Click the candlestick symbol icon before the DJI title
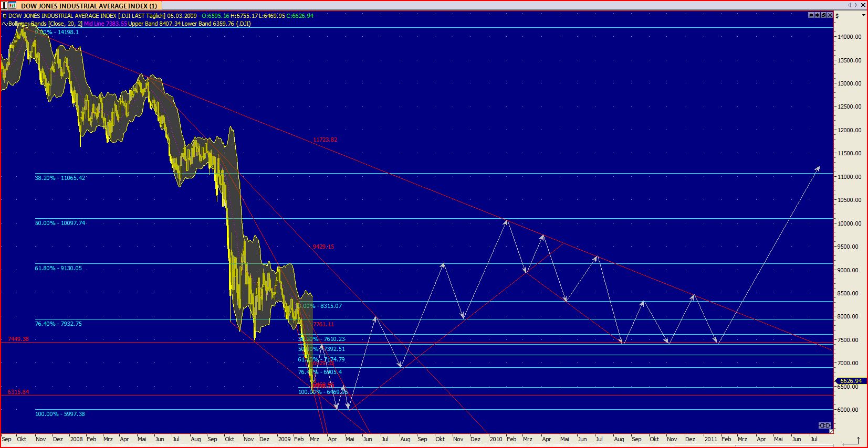The width and height of the screenshot is (868, 448). (x=4, y=16)
